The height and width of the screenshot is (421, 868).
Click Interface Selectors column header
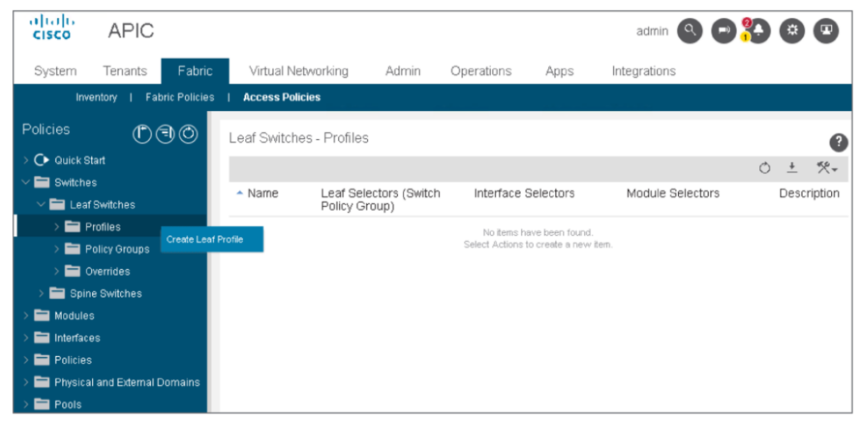click(524, 193)
